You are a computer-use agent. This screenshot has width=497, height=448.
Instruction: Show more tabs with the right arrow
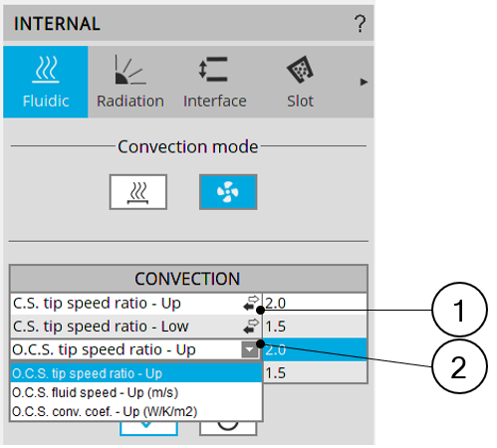(364, 82)
